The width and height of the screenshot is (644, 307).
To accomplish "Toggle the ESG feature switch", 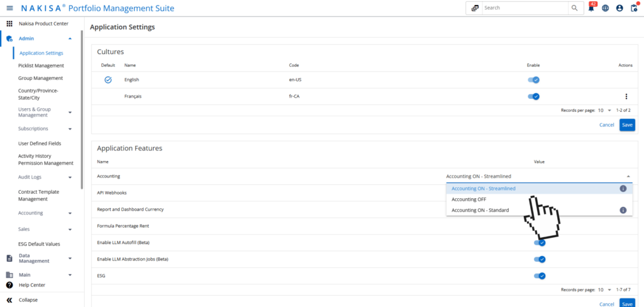I will coord(540,276).
